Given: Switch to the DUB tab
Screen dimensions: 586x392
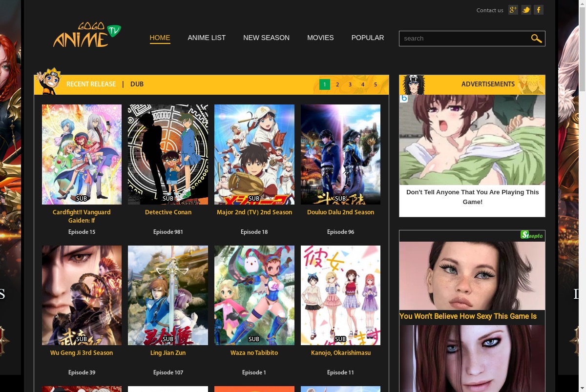Looking at the screenshot, I should point(137,84).
